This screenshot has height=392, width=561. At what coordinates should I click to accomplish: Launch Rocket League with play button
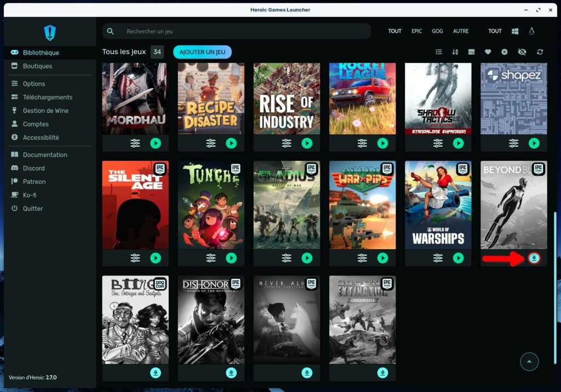coord(382,143)
